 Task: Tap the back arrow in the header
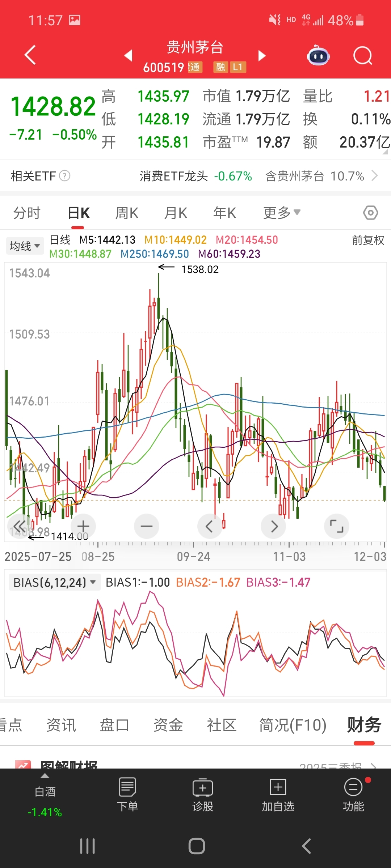pos(30,55)
